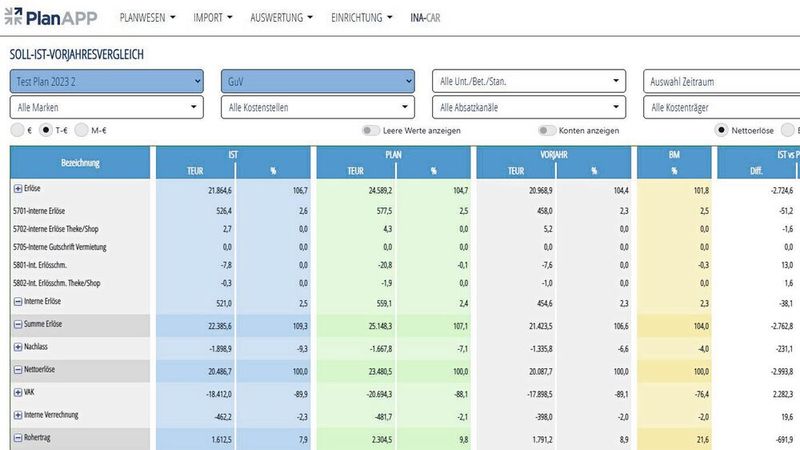Click the BM column header
The image size is (800, 450).
674,154
